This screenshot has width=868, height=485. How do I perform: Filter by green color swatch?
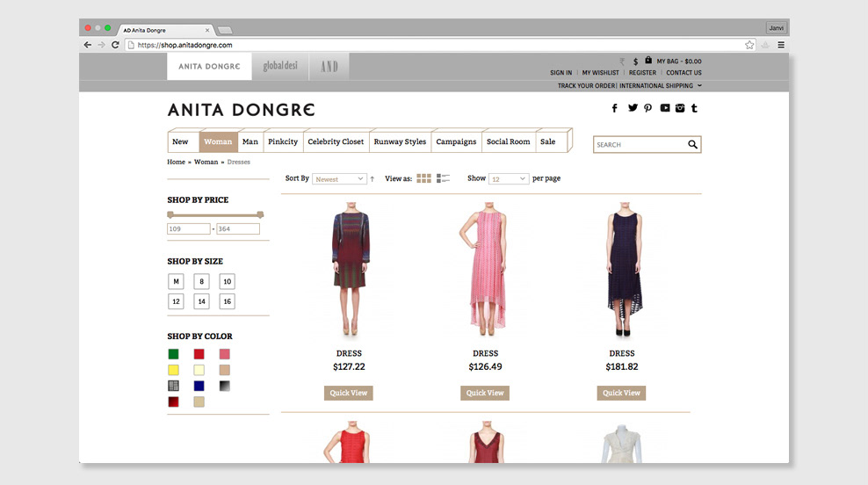click(173, 354)
